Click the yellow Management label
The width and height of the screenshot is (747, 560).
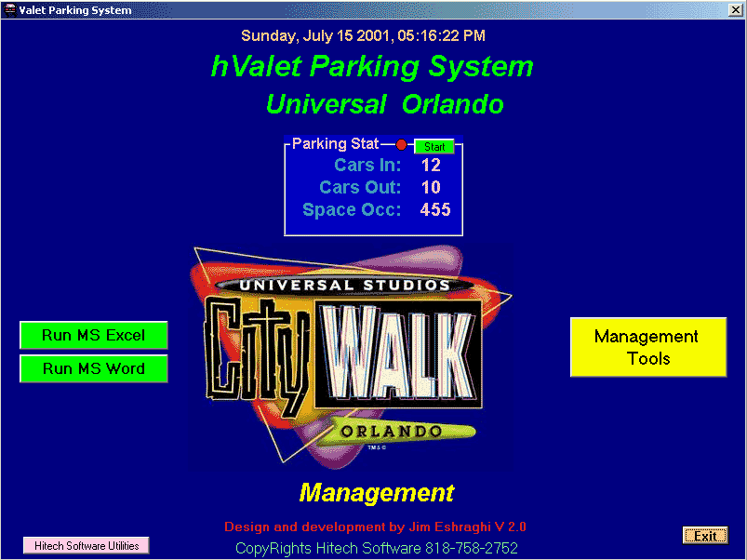377,492
